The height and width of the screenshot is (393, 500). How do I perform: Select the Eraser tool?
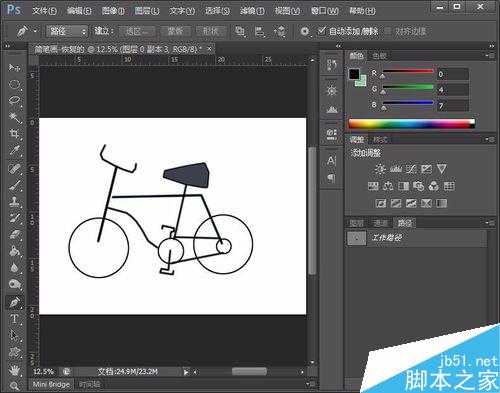click(14, 235)
